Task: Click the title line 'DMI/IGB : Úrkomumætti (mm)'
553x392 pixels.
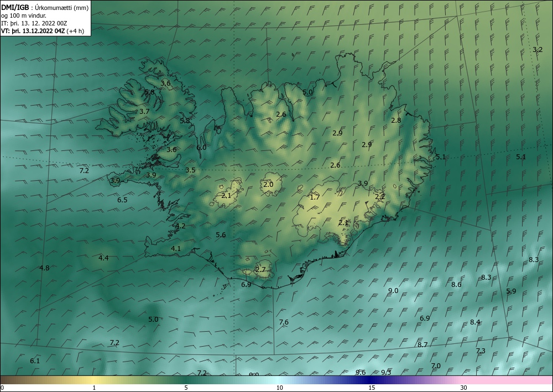Action: pyautogui.click(x=44, y=7)
